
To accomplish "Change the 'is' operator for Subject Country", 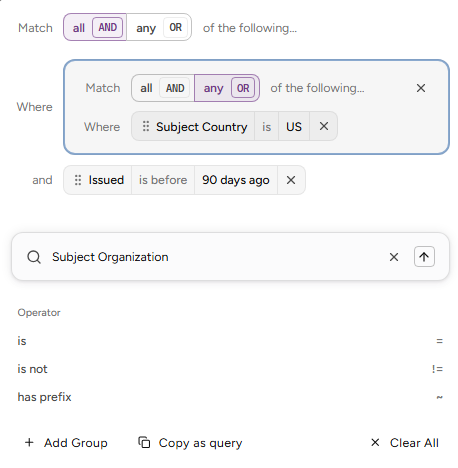I will [266, 126].
